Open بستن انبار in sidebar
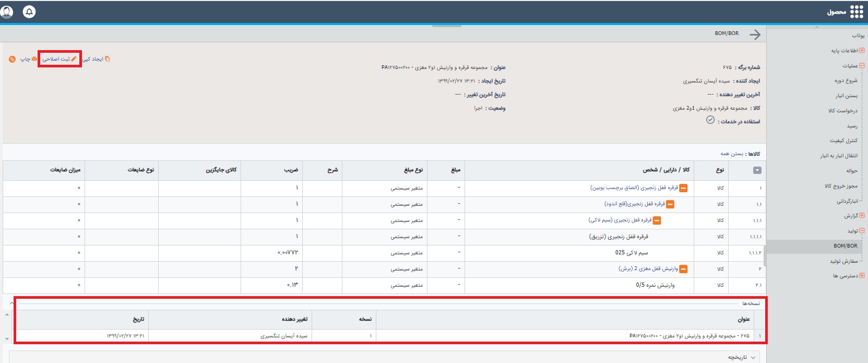This screenshot has width=868, height=363. [x=846, y=96]
